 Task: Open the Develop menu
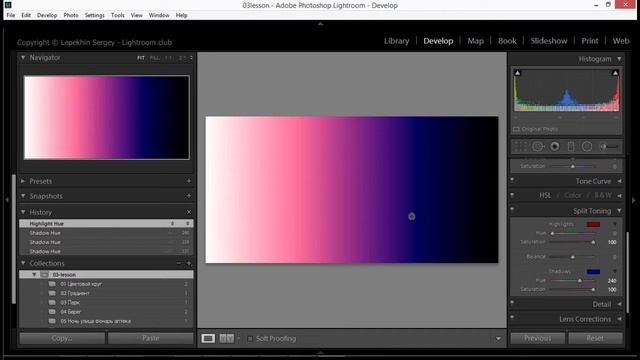[47, 15]
